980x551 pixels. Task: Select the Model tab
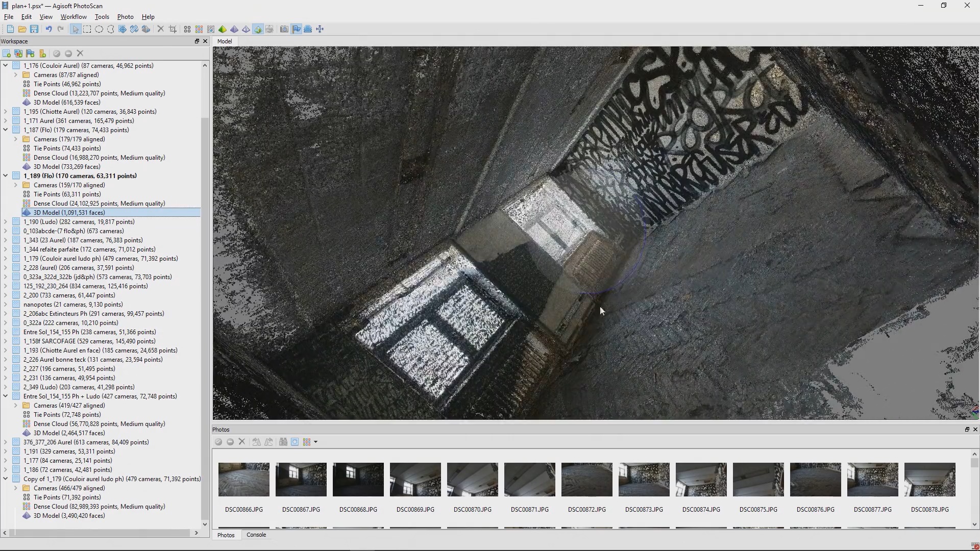click(225, 41)
